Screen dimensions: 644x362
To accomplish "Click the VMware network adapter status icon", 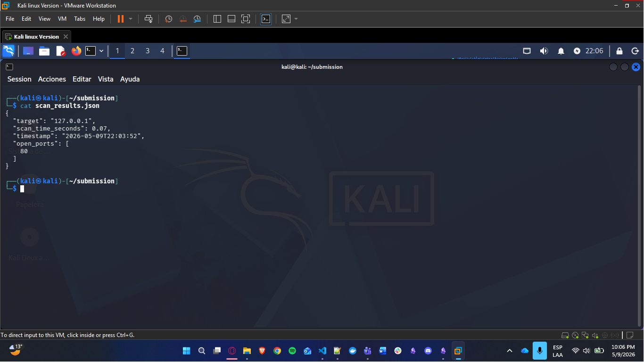I will pos(585,335).
